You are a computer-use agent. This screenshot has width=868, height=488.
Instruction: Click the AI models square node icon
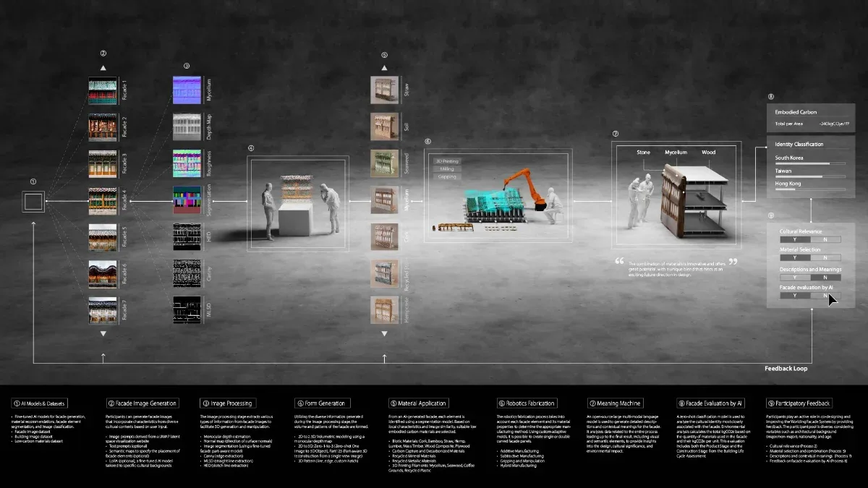point(34,200)
